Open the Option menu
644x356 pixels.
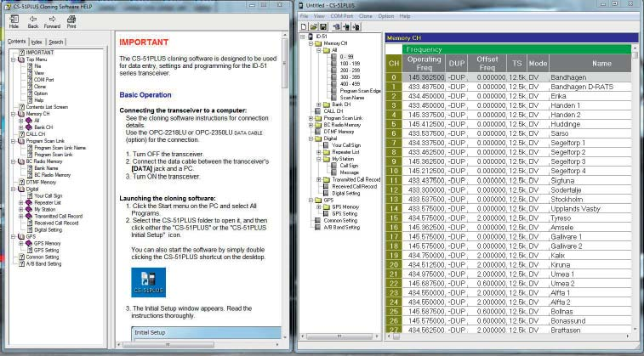(386, 16)
